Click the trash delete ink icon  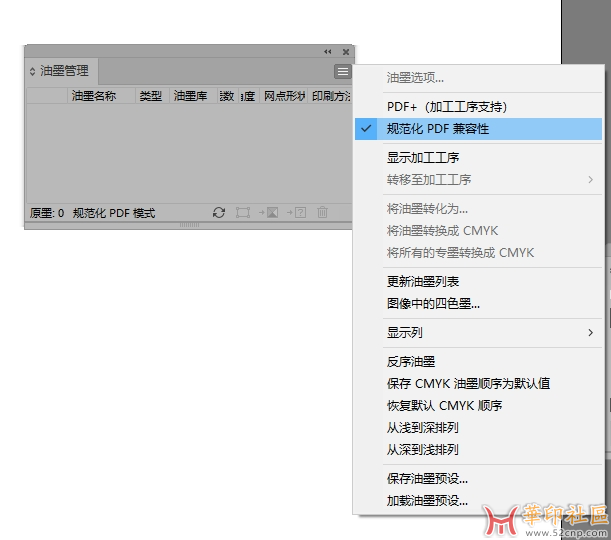322,212
